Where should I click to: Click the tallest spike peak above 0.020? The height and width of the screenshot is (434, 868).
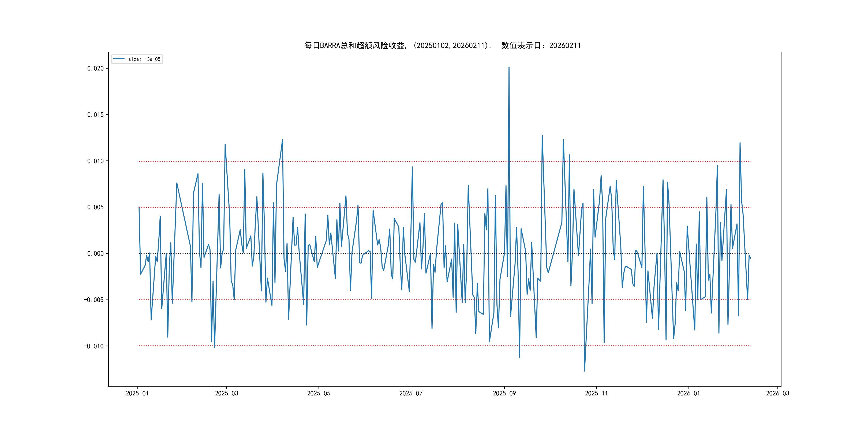[x=509, y=68]
